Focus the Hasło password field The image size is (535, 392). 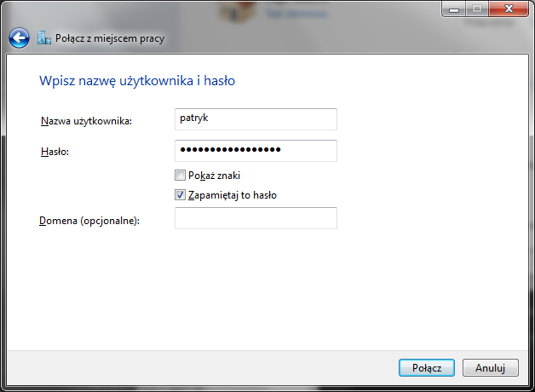256,151
